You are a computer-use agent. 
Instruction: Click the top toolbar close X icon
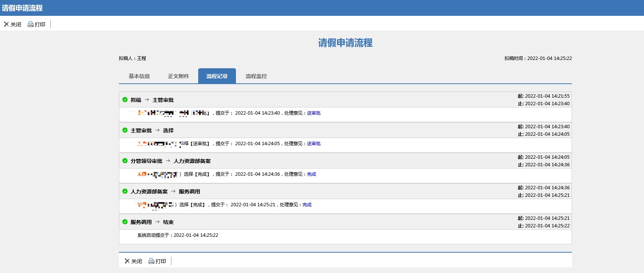6,25
